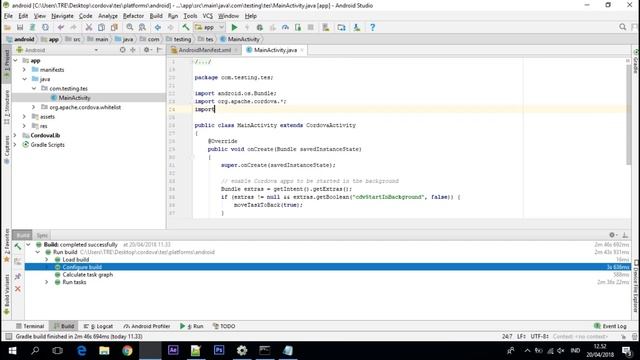Image resolution: width=640 pixels, height=360 pixels.
Task: Click the Paste toolbar icon
Action: pos(114,27)
